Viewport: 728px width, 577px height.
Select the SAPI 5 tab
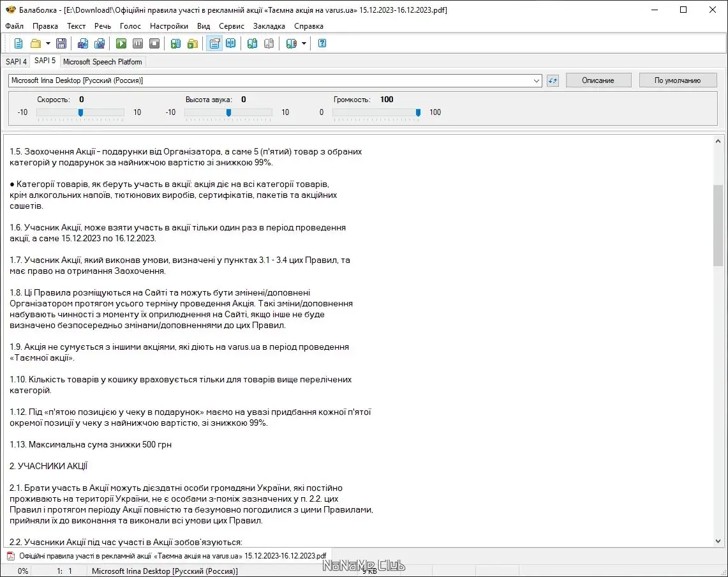pos(45,61)
